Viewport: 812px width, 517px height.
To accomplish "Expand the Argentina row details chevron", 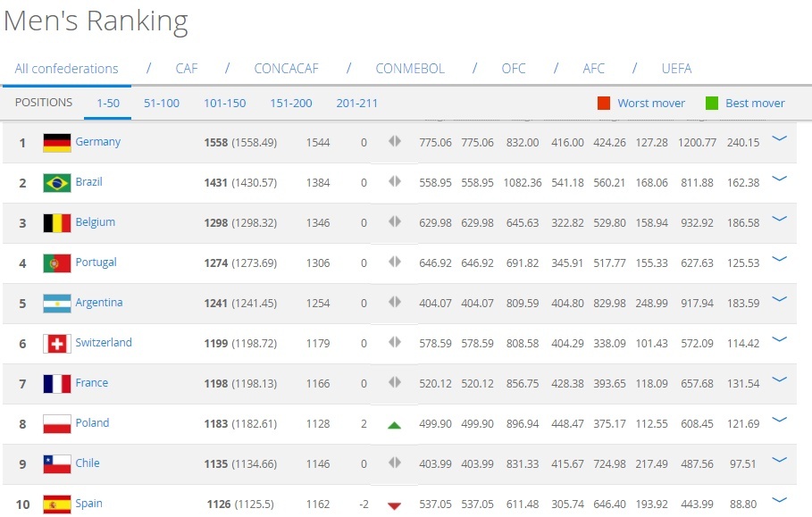I will 779,299.
